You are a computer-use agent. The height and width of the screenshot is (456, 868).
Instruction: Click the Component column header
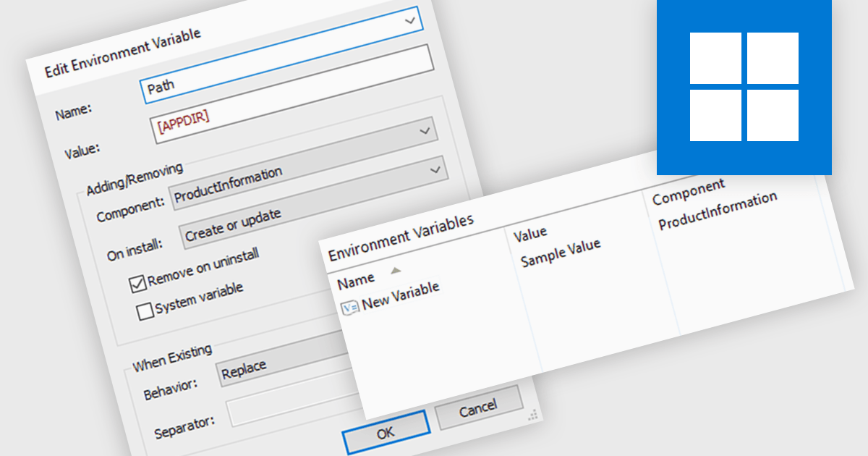pyautogui.click(x=688, y=185)
